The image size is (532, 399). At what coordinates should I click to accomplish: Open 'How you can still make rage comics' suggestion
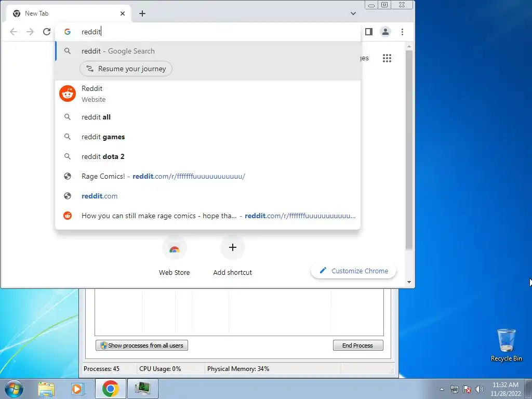208,216
